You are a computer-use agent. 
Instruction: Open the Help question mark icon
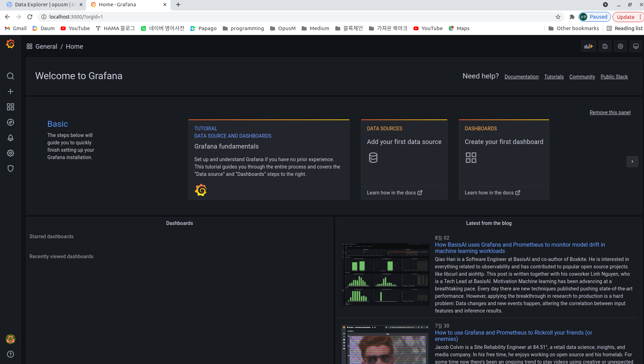coord(11,354)
